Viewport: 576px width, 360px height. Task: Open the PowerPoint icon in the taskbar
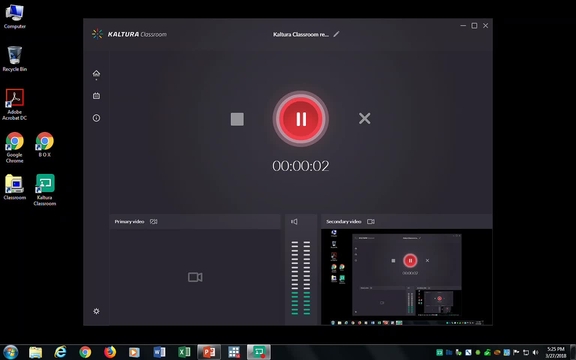pyautogui.click(x=209, y=352)
